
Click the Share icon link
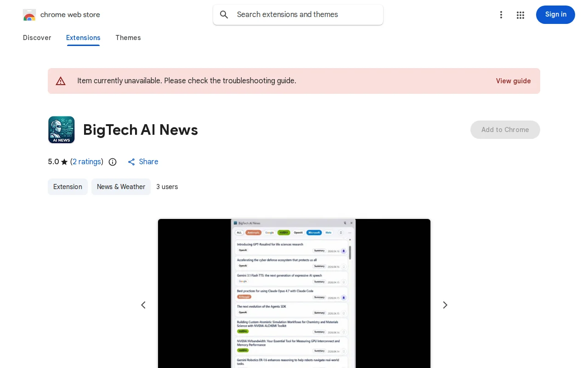[143, 162]
